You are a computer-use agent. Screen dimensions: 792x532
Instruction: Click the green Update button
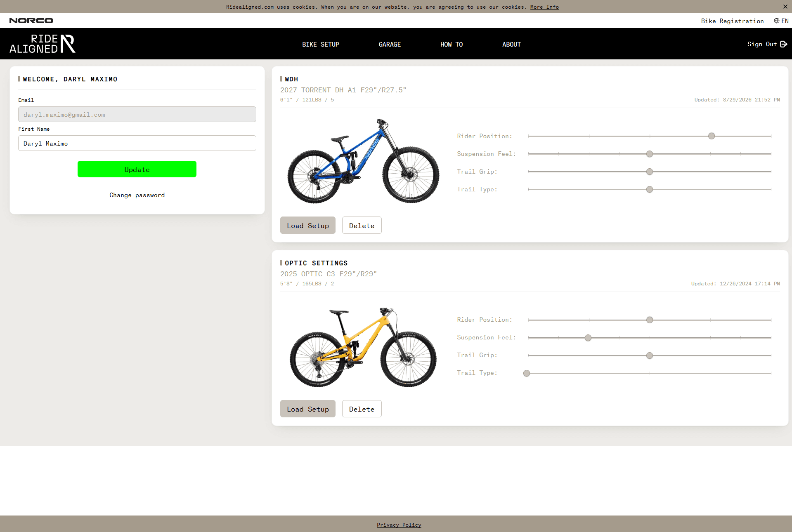(137, 169)
